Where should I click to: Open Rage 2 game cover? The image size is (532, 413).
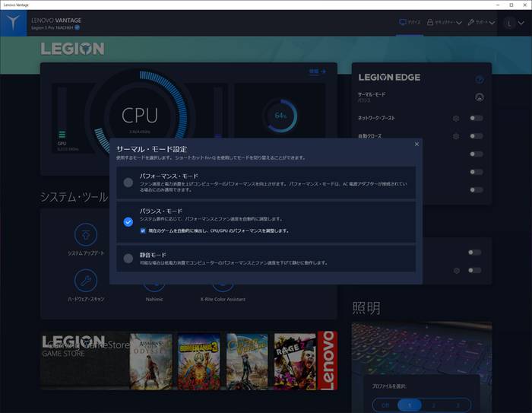click(x=295, y=361)
